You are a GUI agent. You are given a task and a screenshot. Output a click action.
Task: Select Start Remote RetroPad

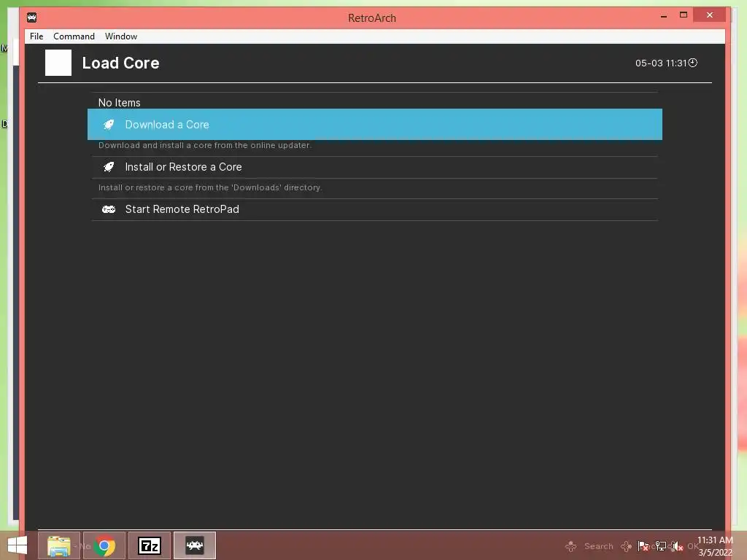[374, 209]
